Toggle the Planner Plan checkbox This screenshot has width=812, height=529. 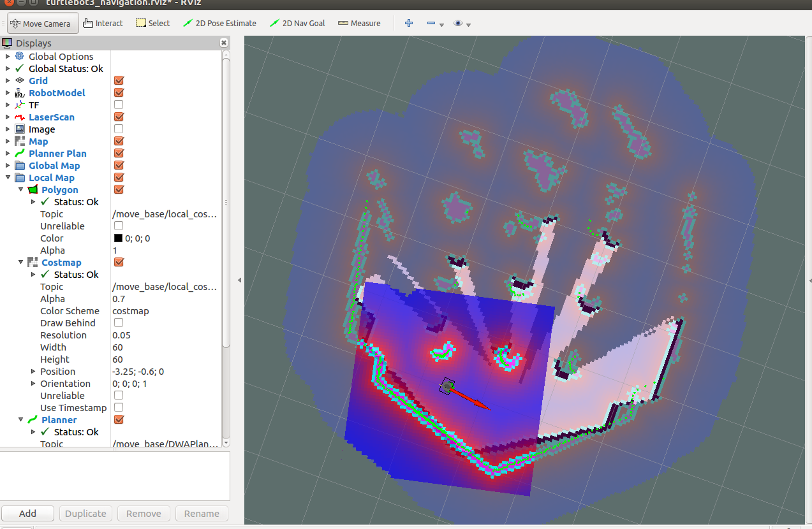[x=119, y=153]
